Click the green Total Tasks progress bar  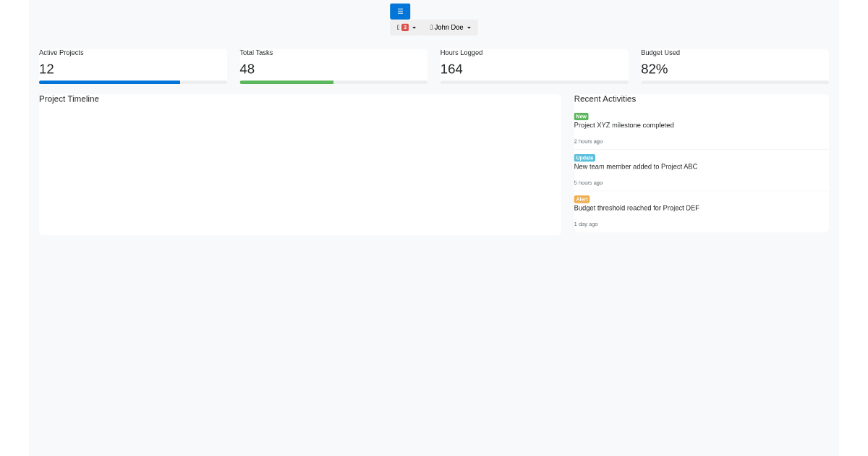286,83
